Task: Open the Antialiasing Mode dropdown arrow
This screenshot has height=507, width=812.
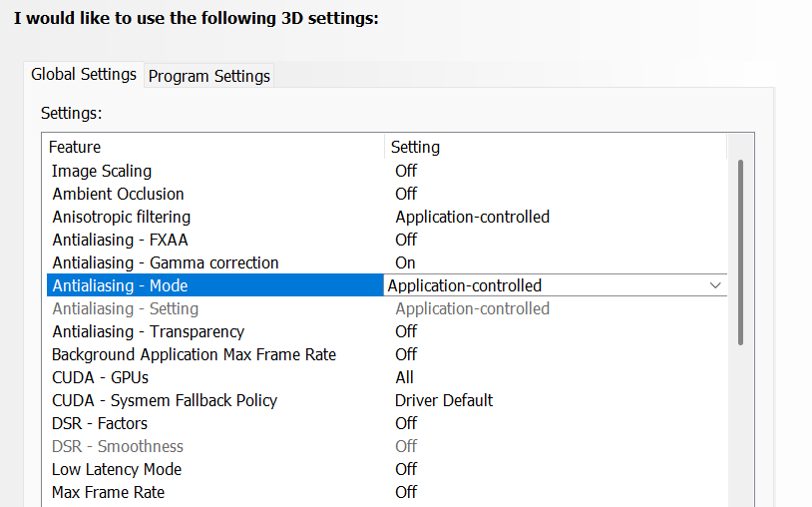Action: click(x=715, y=285)
